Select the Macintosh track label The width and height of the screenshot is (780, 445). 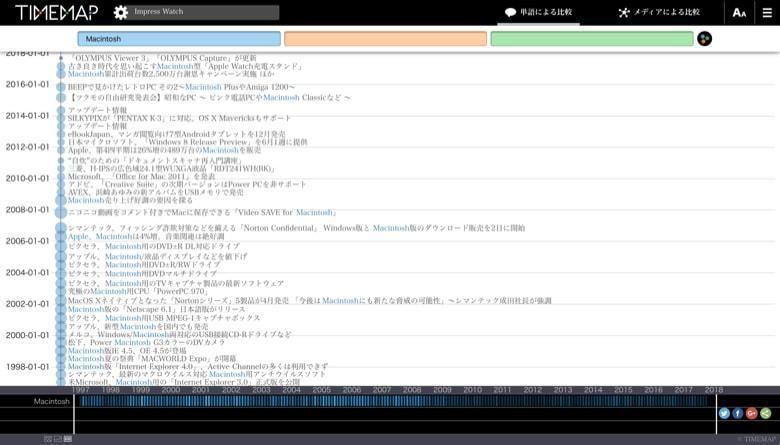coord(52,401)
